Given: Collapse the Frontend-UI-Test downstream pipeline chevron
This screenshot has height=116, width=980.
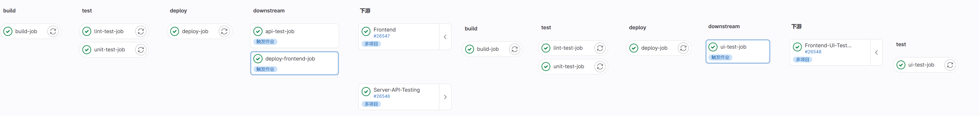Looking at the screenshot, I should click(x=876, y=53).
